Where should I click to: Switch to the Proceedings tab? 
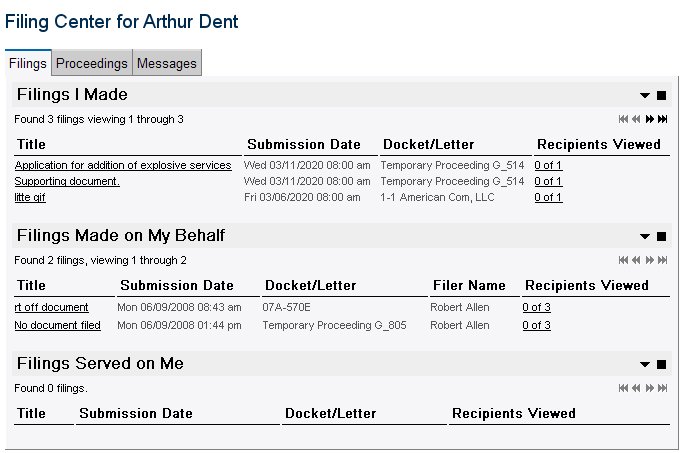[92, 63]
